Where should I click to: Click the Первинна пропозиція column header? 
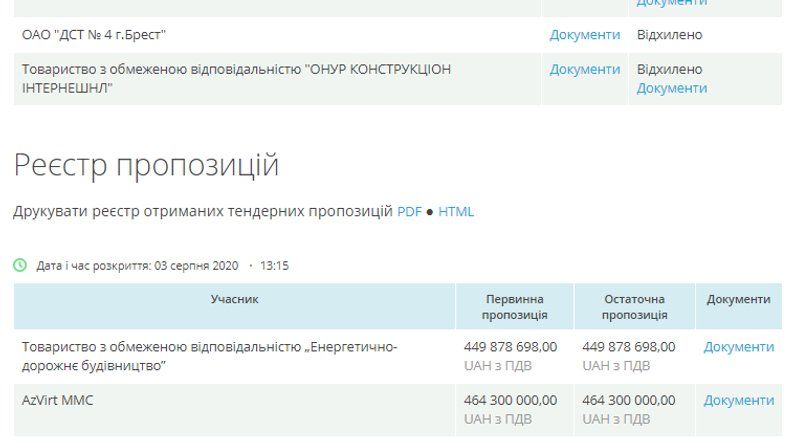click(514, 307)
